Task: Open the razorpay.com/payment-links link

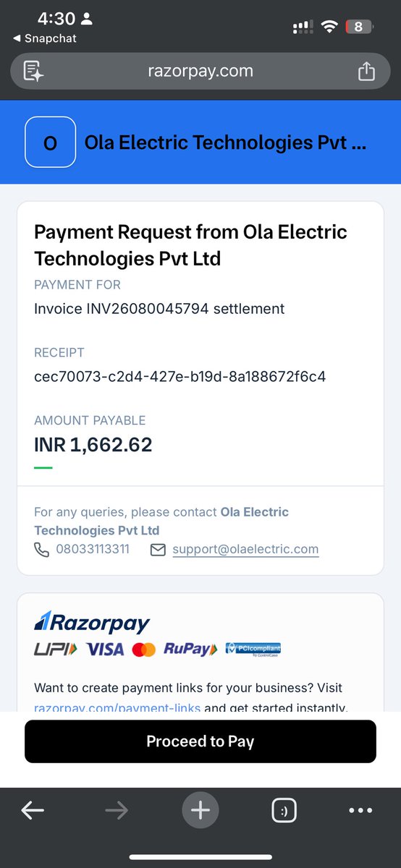Action: (117, 707)
